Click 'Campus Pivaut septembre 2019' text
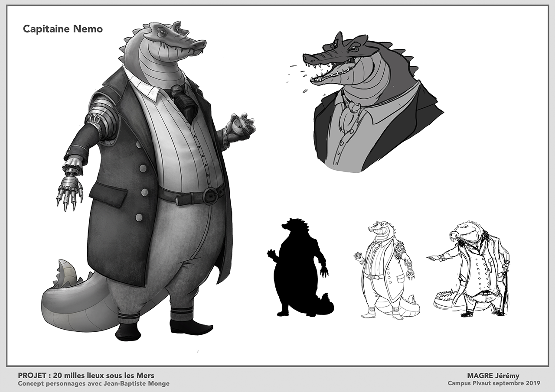 tap(494, 383)
